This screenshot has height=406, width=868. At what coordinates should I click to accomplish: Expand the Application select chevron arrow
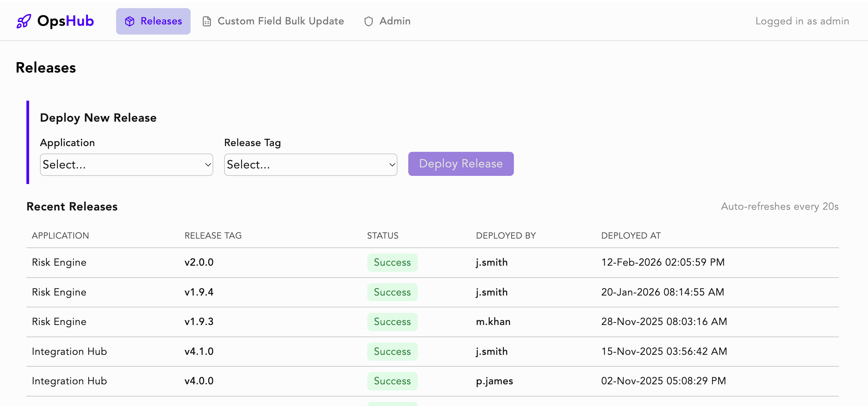click(207, 165)
